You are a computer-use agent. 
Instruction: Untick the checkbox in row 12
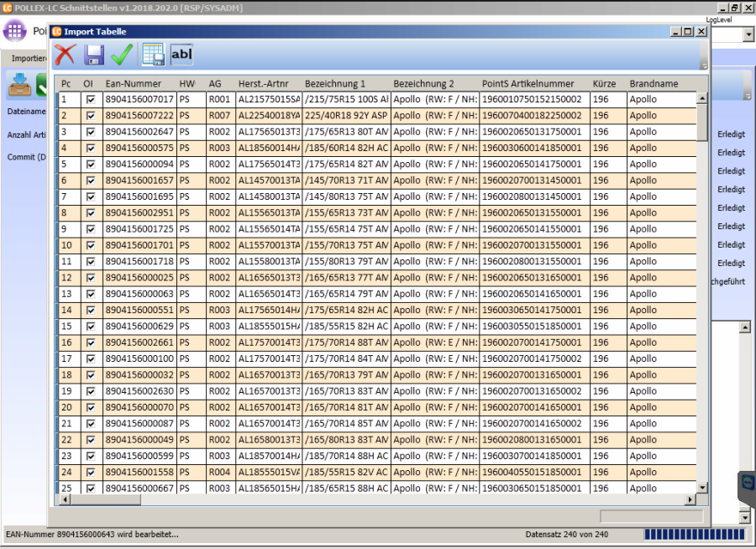pyautogui.click(x=90, y=278)
